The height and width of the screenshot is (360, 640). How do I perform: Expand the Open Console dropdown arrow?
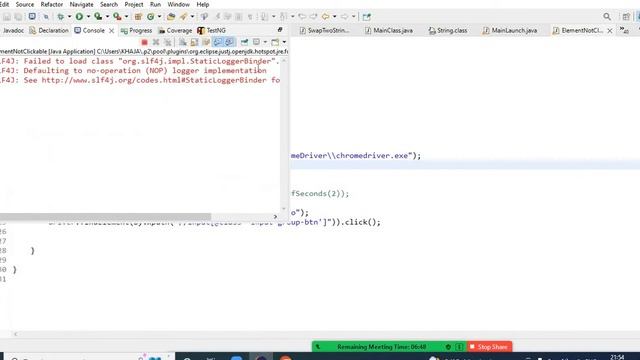[284, 42]
